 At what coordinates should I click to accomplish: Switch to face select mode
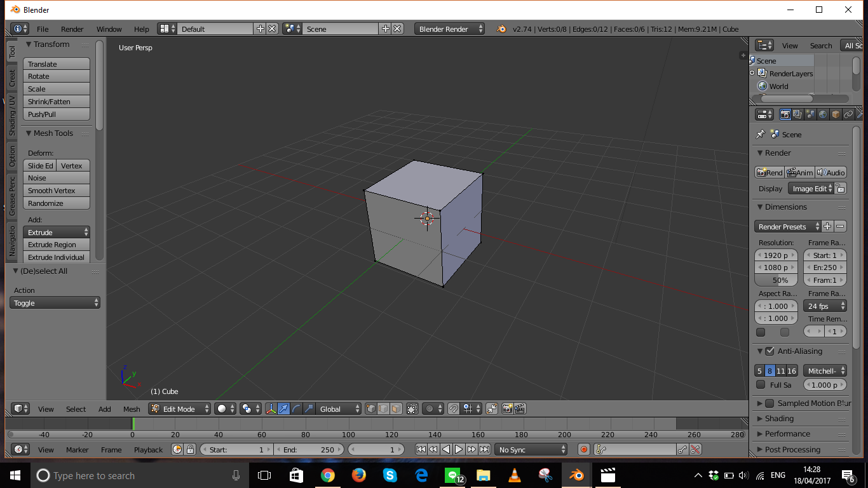pos(396,409)
